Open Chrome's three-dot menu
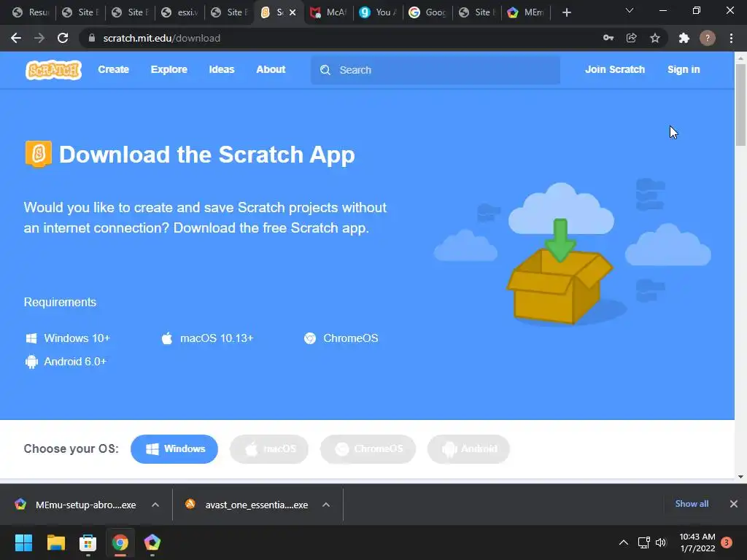747x560 pixels. 731,38
